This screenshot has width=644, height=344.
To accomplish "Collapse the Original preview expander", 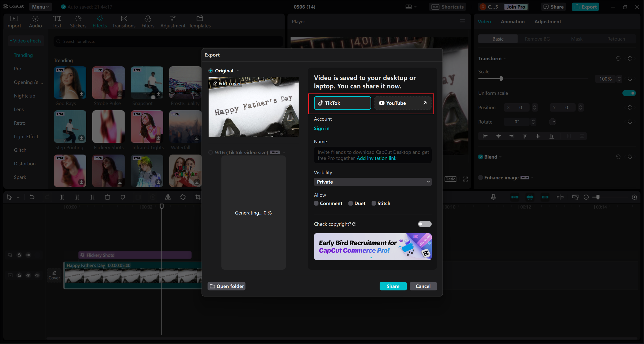I will click(238, 71).
